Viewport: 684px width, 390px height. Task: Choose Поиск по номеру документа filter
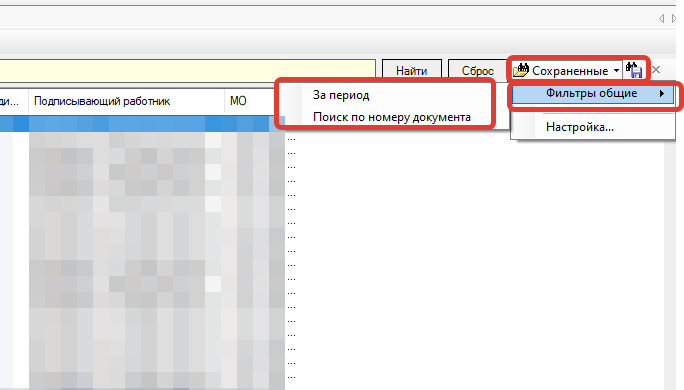click(x=393, y=117)
